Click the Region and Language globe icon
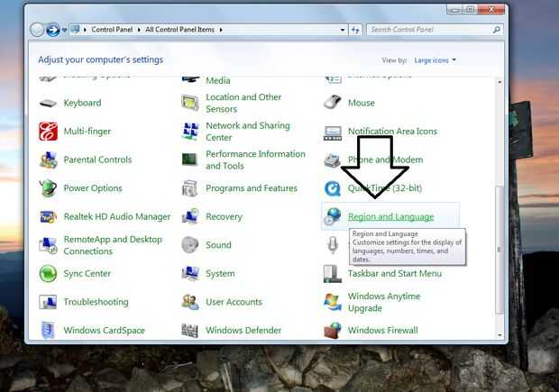The height and width of the screenshot is (392, 559). pos(333,216)
